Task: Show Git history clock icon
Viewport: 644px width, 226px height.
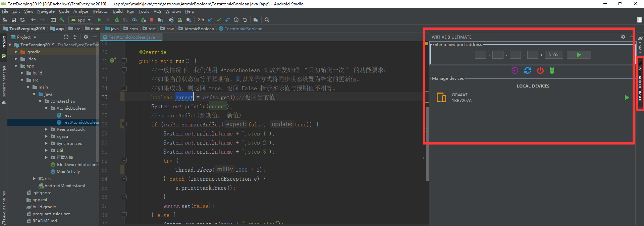Action: coord(236,20)
